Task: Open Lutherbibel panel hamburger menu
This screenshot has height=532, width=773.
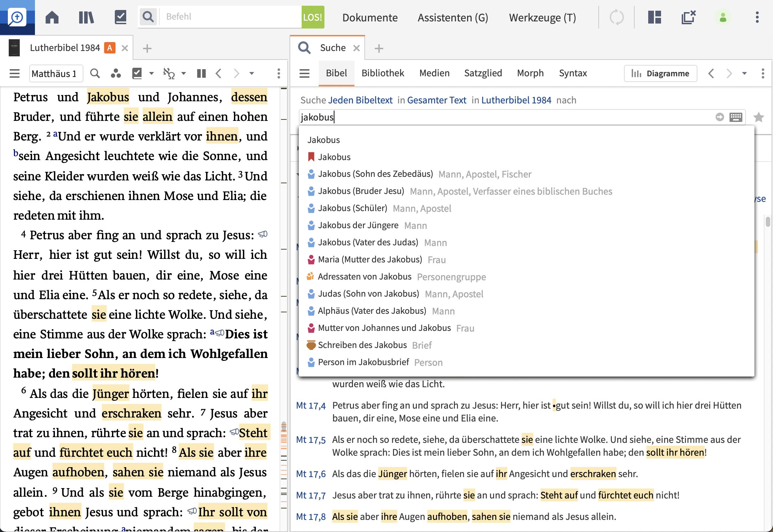Action: pos(15,73)
